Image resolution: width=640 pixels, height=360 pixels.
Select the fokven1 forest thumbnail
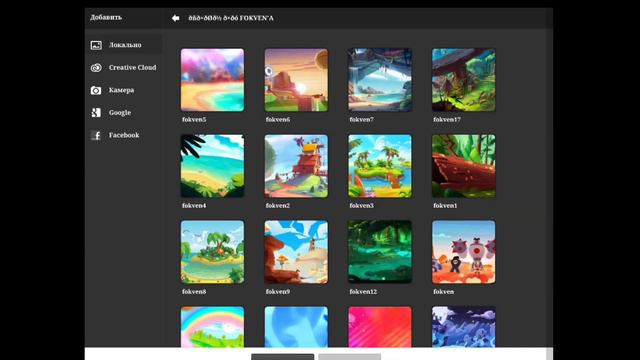click(x=464, y=166)
